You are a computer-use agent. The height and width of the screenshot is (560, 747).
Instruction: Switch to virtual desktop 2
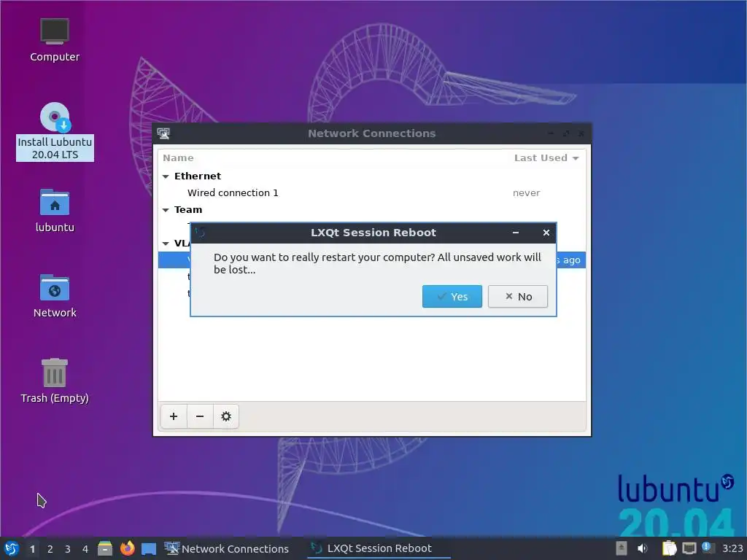click(x=50, y=549)
